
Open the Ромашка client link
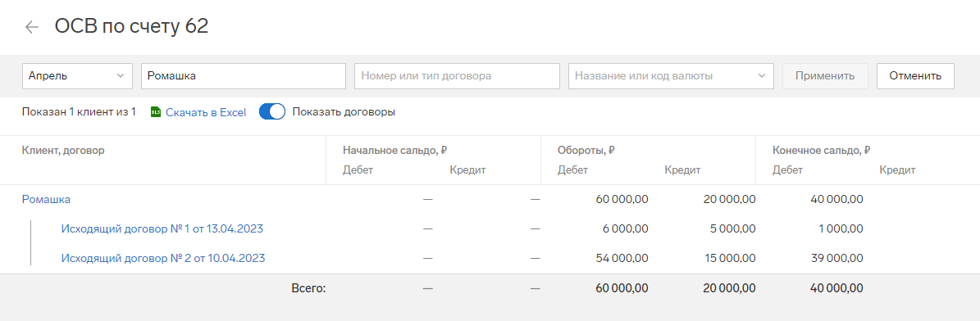coord(46,199)
